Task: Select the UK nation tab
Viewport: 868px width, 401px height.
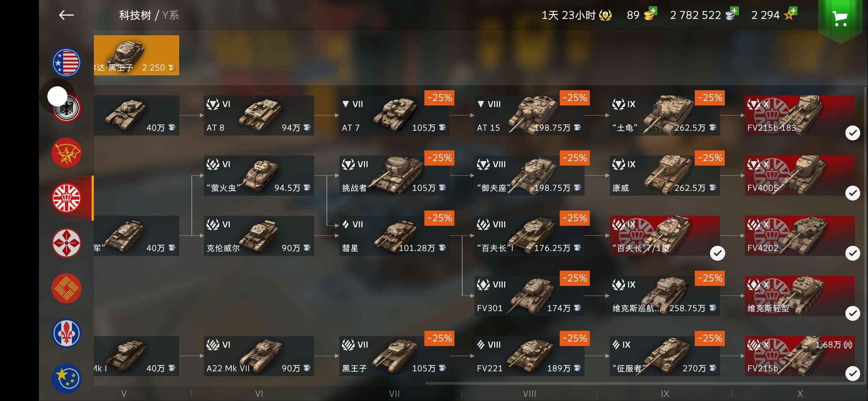Action: point(66,198)
